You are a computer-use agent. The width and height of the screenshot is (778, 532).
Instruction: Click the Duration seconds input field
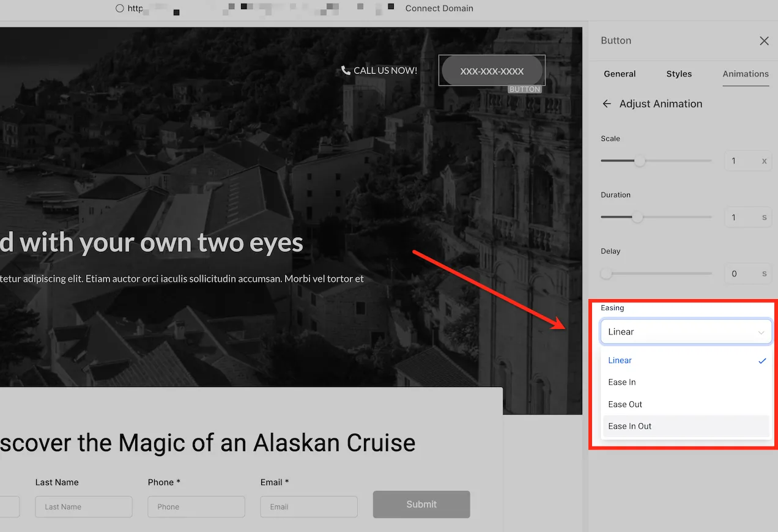tap(747, 218)
